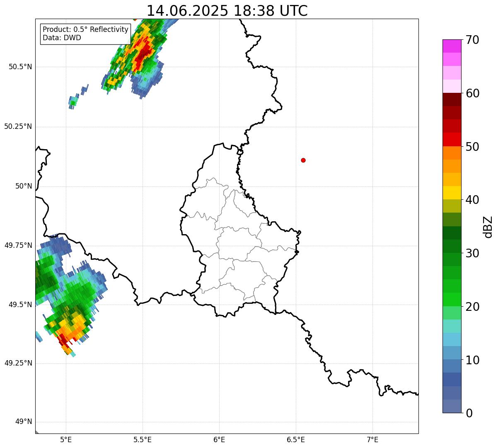This screenshot has width=498, height=448.
Task: Click the colorbar tick label 10
Action: tap(472, 360)
